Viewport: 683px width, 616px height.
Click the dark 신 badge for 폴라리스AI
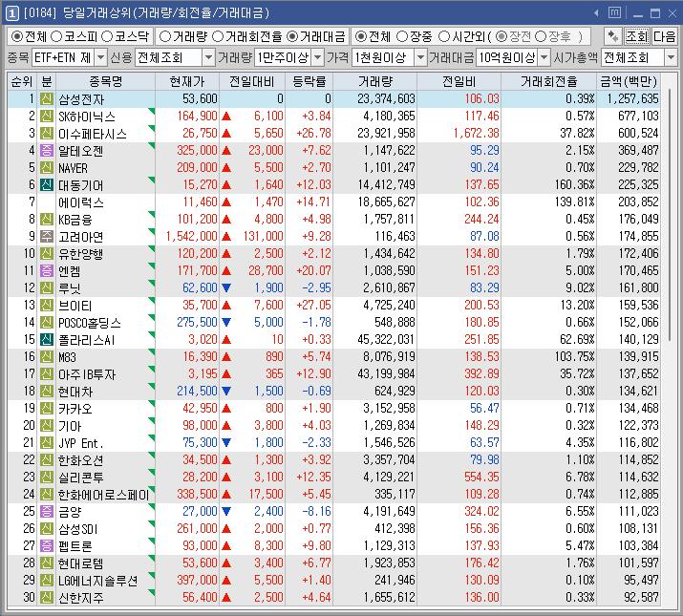coord(47,340)
